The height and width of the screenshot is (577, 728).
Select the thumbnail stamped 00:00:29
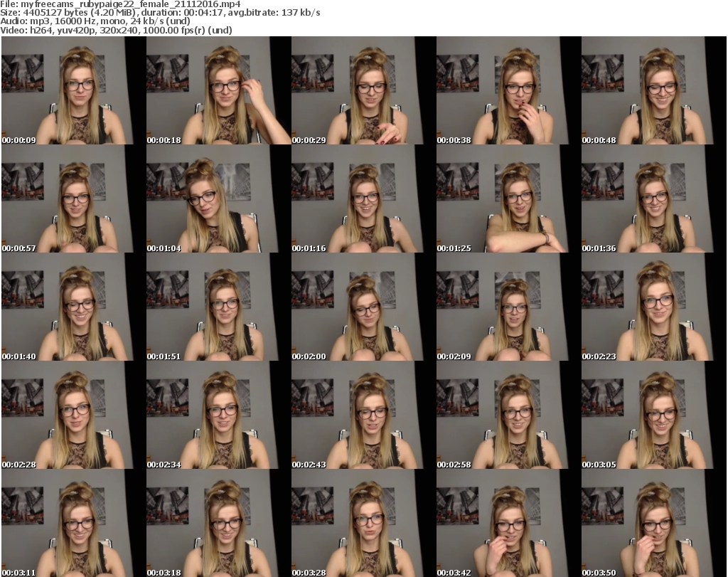(x=364, y=90)
